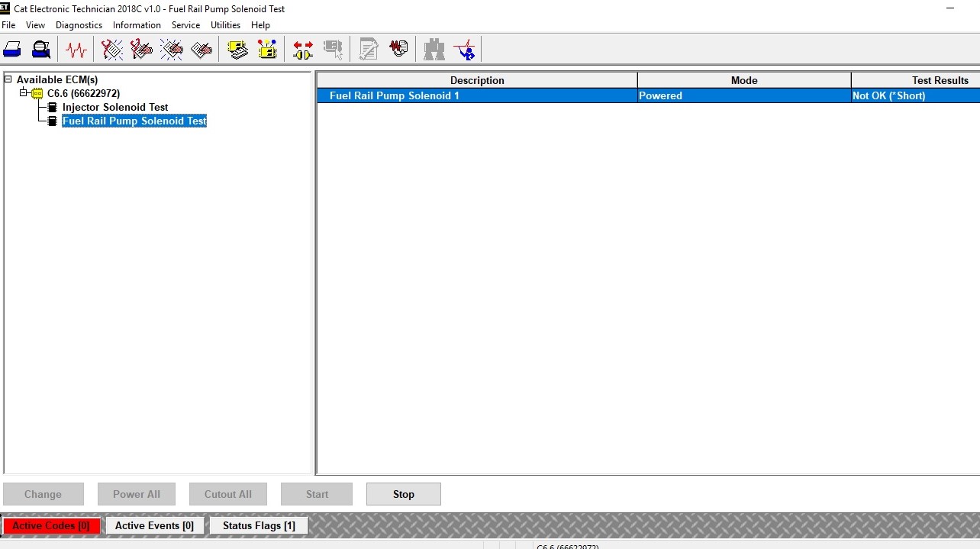The width and height of the screenshot is (980, 549).
Task: Click the Test Results column header
Action: pyautogui.click(x=916, y=80)
